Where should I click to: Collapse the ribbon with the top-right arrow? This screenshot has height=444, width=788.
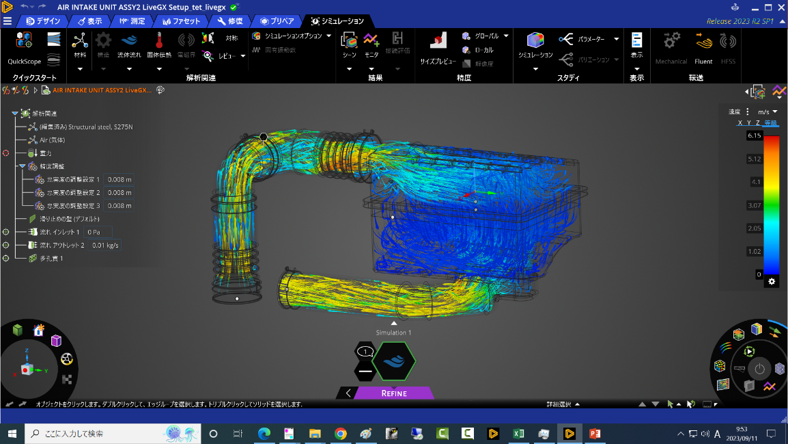pyautogui.click(x=782, y=21)
